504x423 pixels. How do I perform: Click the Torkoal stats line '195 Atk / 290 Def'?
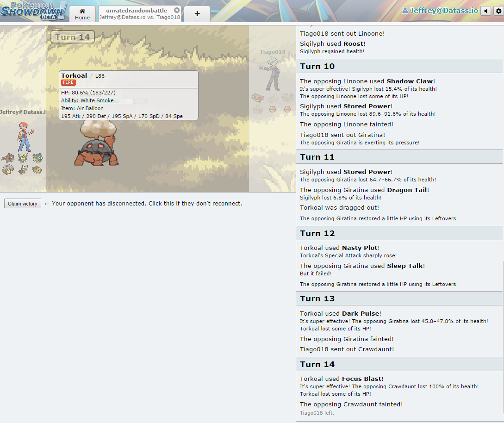point(122,116)
